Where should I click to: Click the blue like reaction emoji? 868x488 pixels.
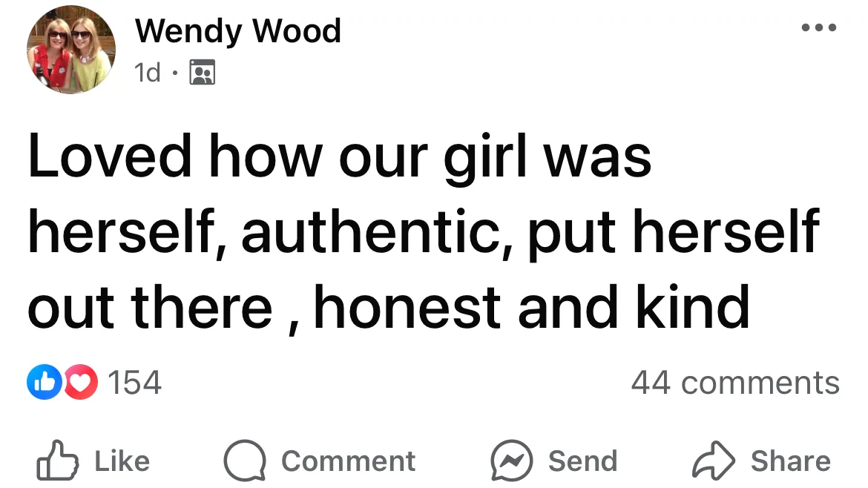[x=45, y=382]
